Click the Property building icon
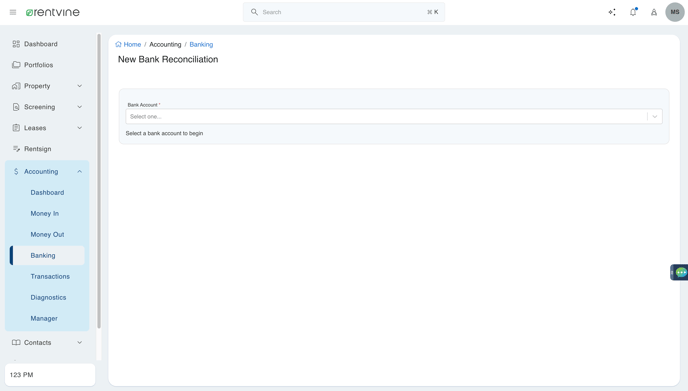Viewport: 688px width, 391px height. click(16, 86)
